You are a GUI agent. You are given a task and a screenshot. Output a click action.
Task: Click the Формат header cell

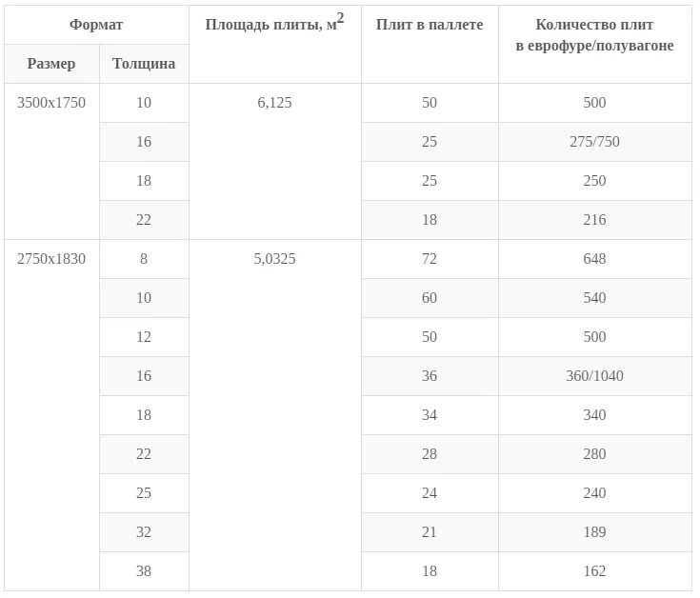(x=96, y=25)
